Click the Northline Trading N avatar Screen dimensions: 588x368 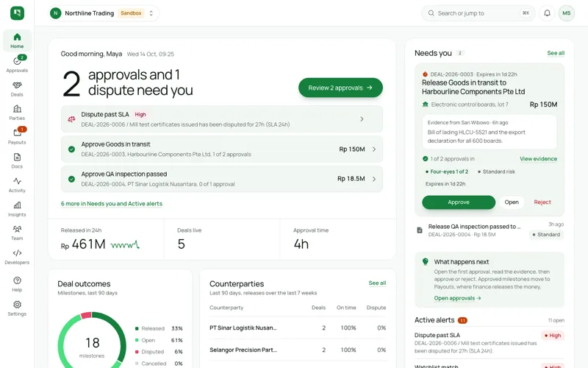[56, 13]
